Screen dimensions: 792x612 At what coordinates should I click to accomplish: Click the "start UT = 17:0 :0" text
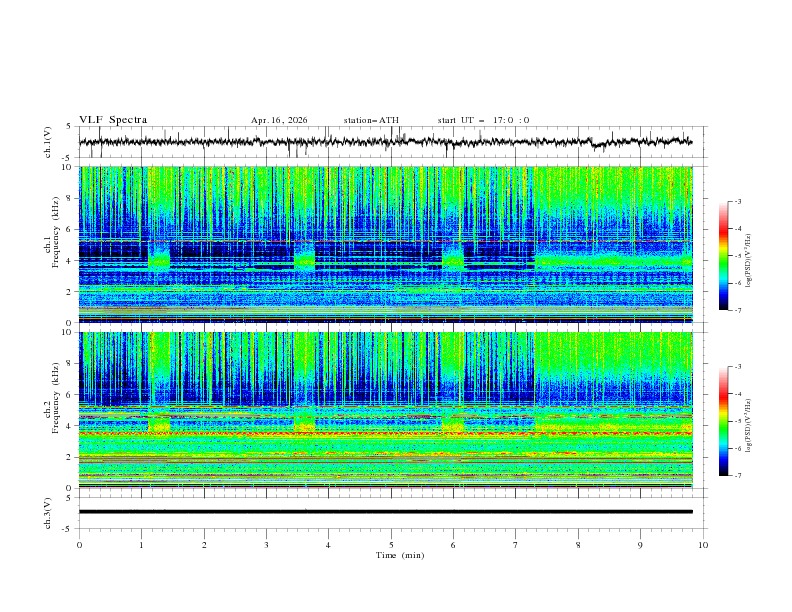coord(483,120)
